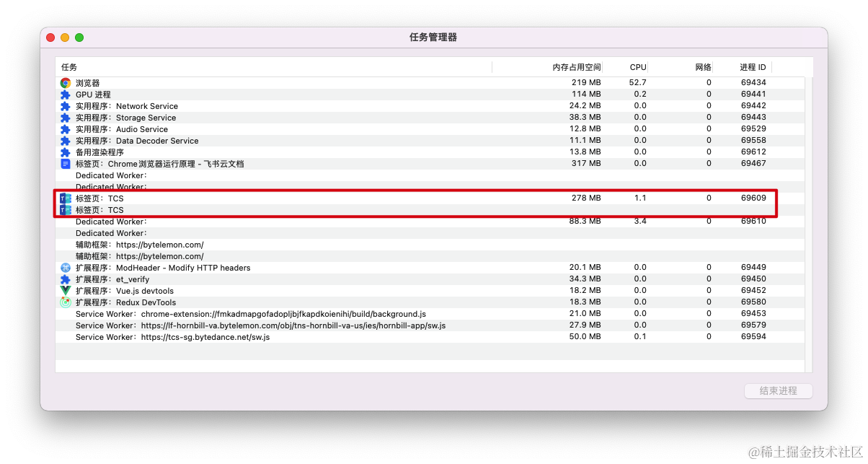Click the ModHeader extension icon
This screenshot has width=868, height=464.
(66, 268)
